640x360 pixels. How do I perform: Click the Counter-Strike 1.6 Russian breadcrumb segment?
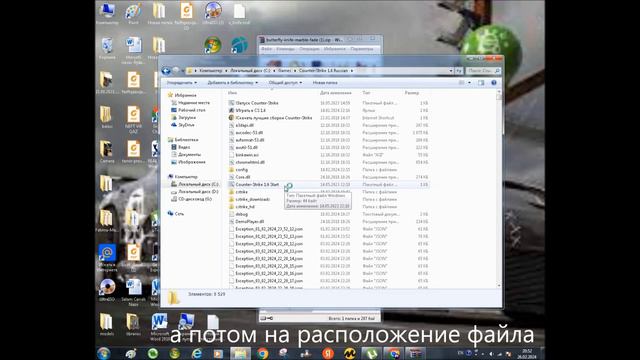[323, 71]
